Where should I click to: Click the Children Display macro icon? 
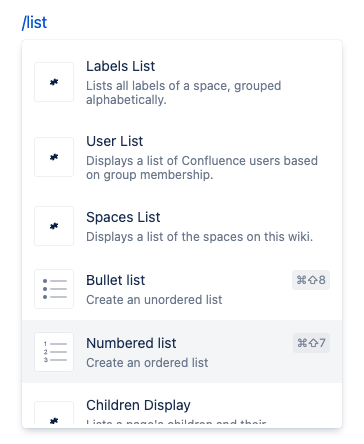(54, 413)
